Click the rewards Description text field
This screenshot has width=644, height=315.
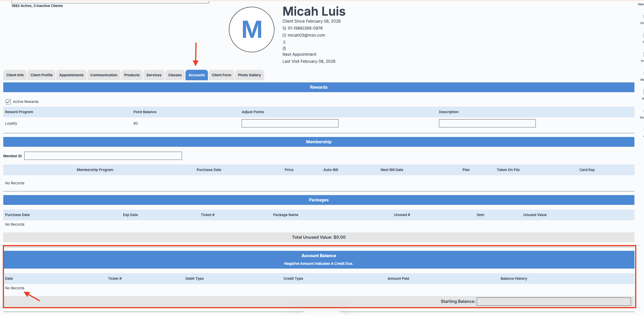pyautogui.click(x=487, y=123)
